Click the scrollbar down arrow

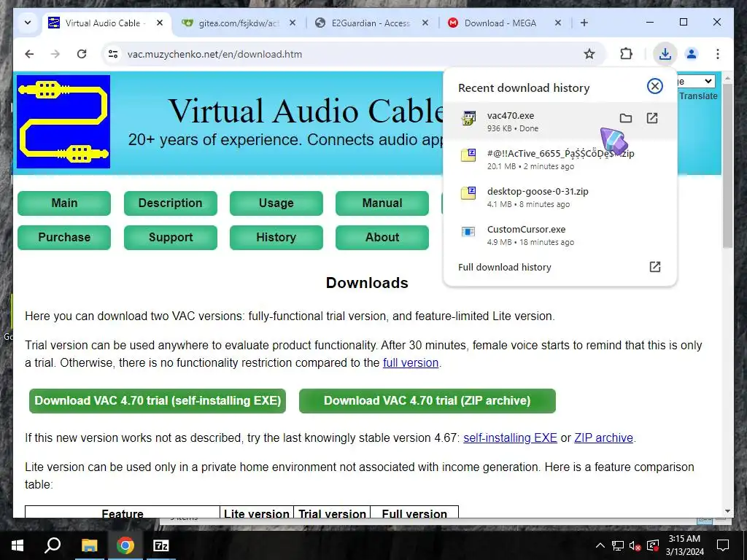click(727, 511)
